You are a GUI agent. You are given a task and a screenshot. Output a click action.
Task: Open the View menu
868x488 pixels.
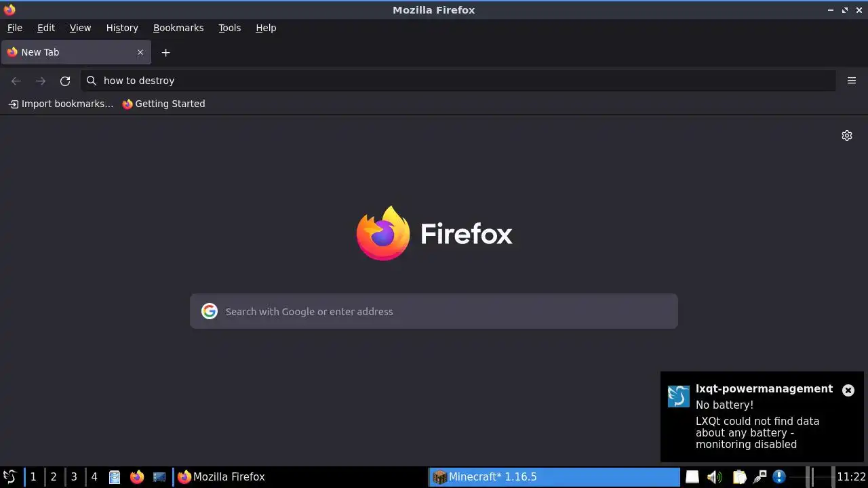click(x=80, y=28)
